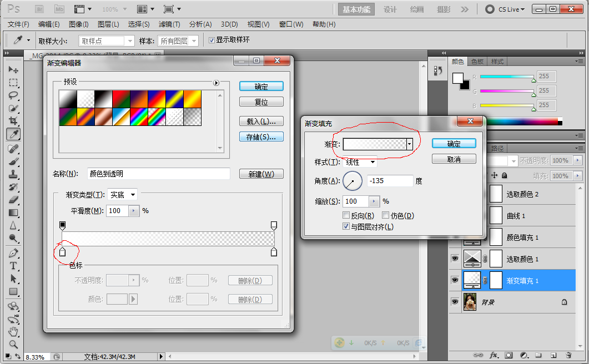Open the Filter menu
Viewport: 589px width, 364px height.
coord(169,24)
